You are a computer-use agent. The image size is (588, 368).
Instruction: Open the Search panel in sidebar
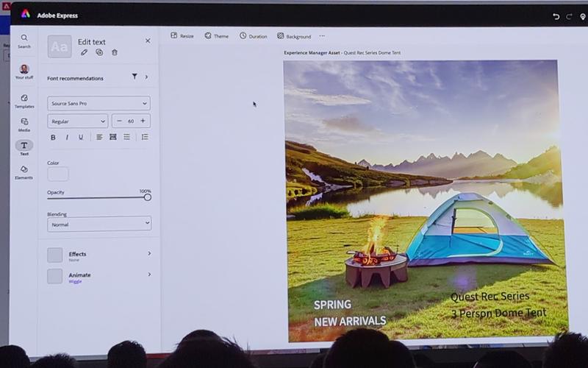point(24,41)
